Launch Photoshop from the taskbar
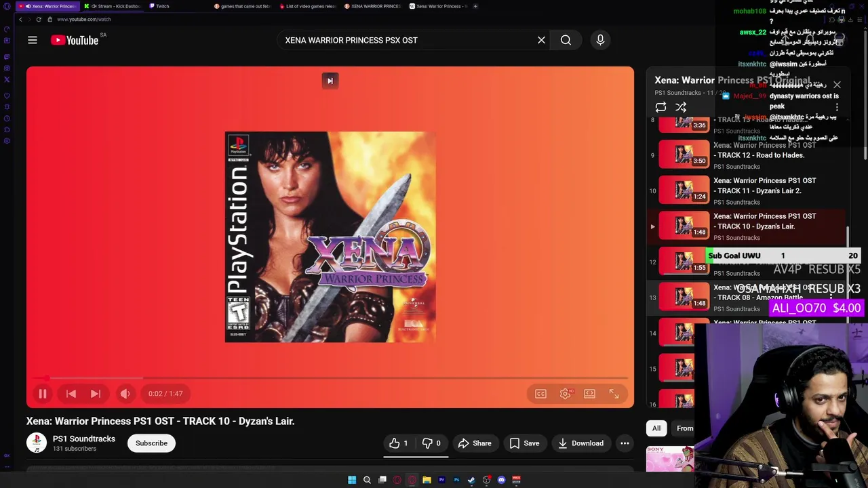The image size is (868, 488). click(456, 480)
